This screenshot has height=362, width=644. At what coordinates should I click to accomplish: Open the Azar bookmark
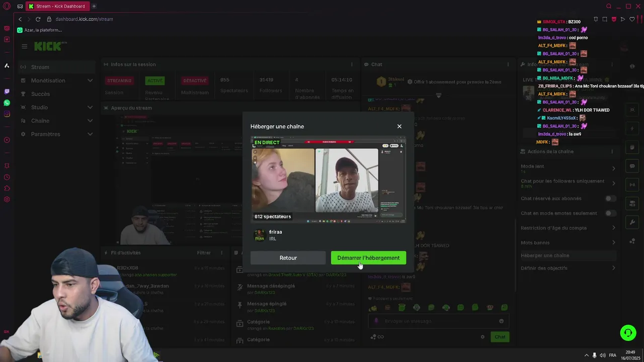39,30
